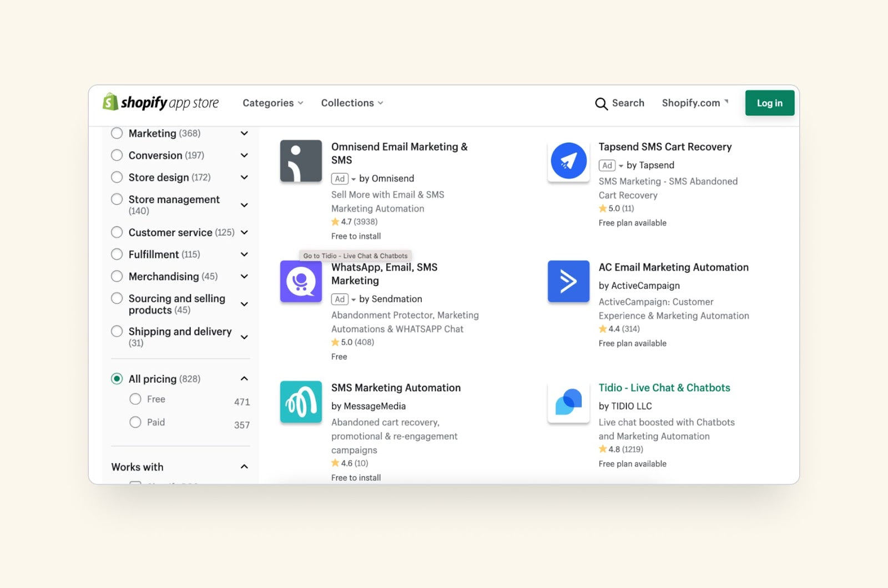This screenshot has width=888, height=588.
Task: Expand the Customer service category
Action: (244, 232)
